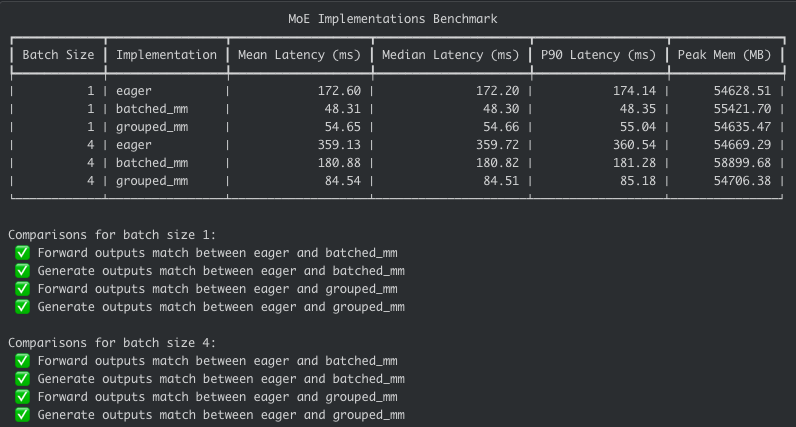The width and height of the screenshot is (796, 427).
Task: Click checkmark for batch 4 forward eager/batched_mm match
Action: click(23, 361)
